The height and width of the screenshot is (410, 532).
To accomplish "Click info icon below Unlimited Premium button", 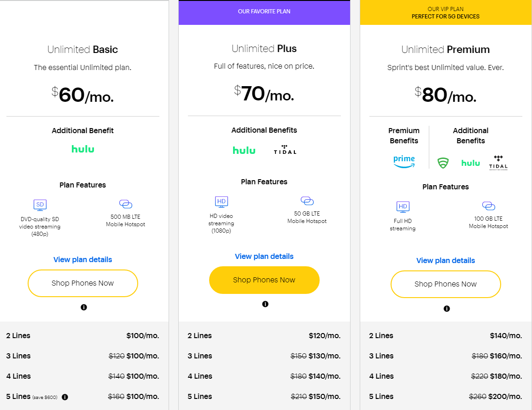I will pos(447,309).
